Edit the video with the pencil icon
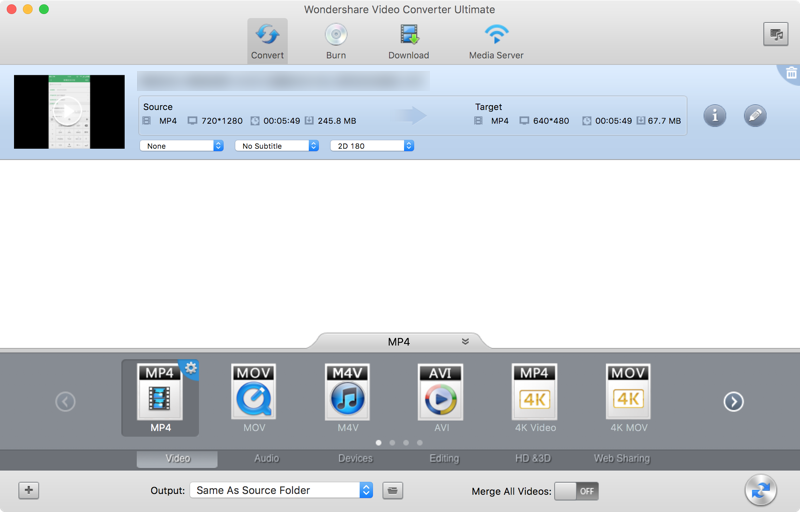 click(755, 116)
